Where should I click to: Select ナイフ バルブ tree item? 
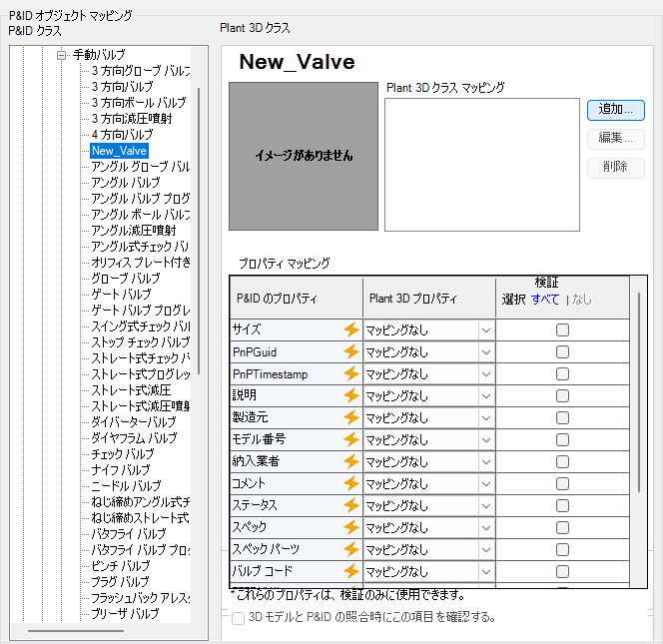[x=121, y=470]
